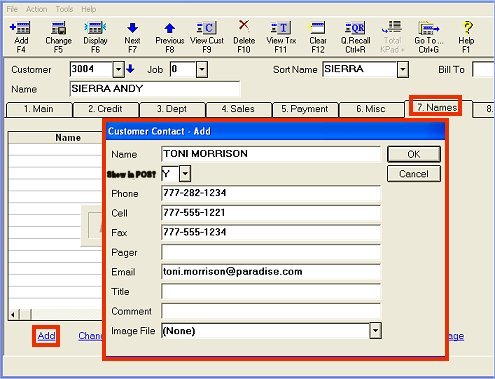Screen dimensions: 495x379
Task: Open the Show in POS dropdown
Action: 185,174
